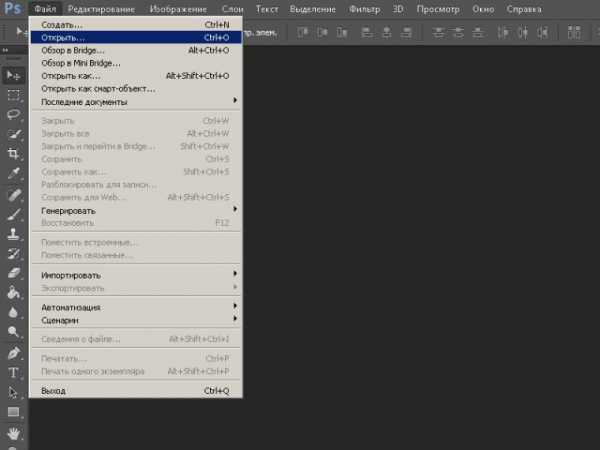Image resolution: width=600 pixels, height=450 pixels.
Task: Align vertical centers icon in options bar
Action: click(x=322, y=33)
